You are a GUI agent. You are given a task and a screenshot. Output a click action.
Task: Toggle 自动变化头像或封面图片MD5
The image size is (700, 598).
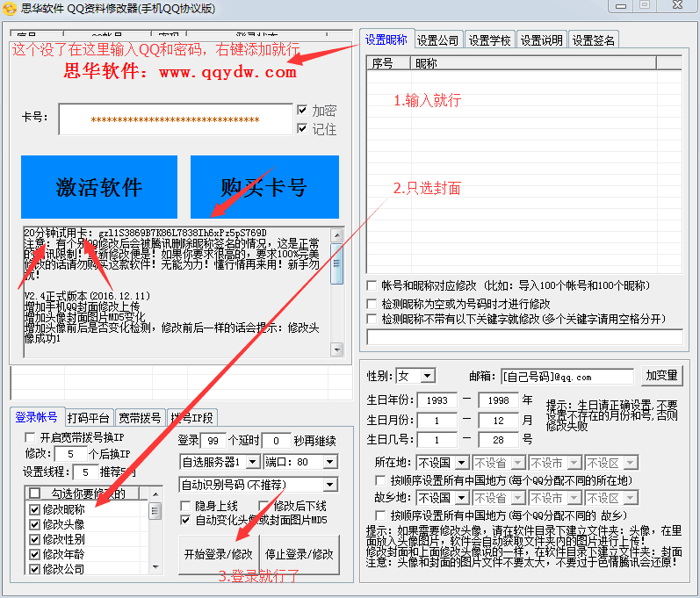pos(185,520)
